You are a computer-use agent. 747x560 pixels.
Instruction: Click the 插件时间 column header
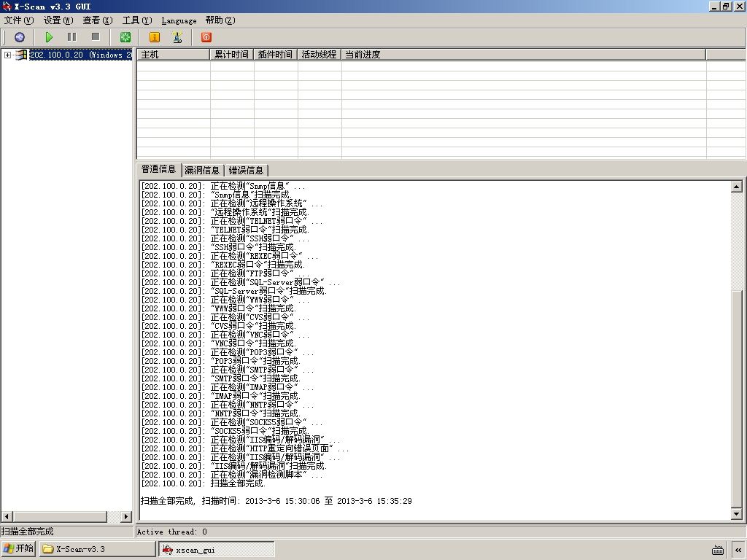(x=275, y=55)
